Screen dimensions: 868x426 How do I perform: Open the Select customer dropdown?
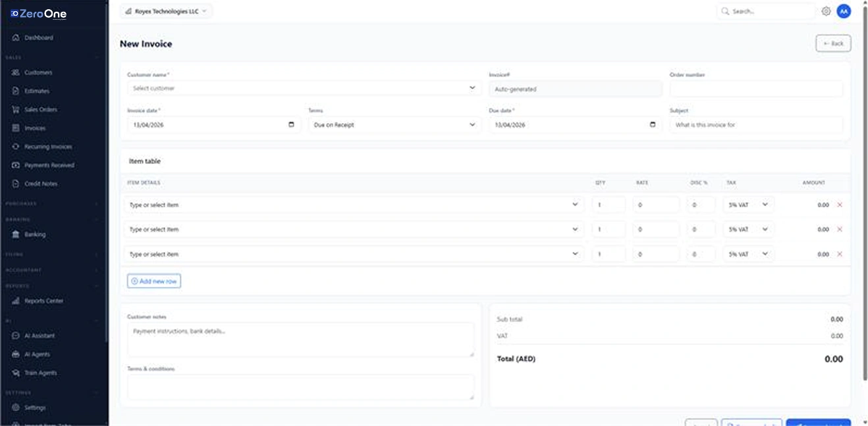[x=304, y=88]
